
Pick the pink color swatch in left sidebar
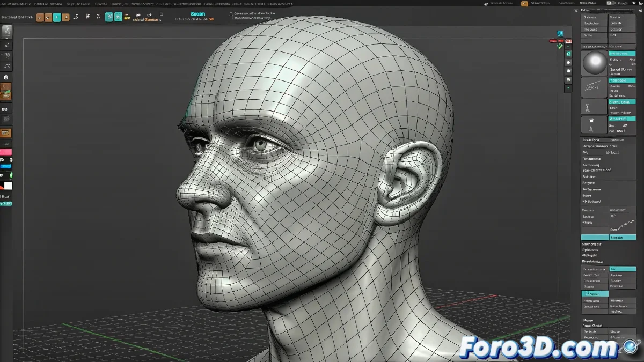click(6, 152)
